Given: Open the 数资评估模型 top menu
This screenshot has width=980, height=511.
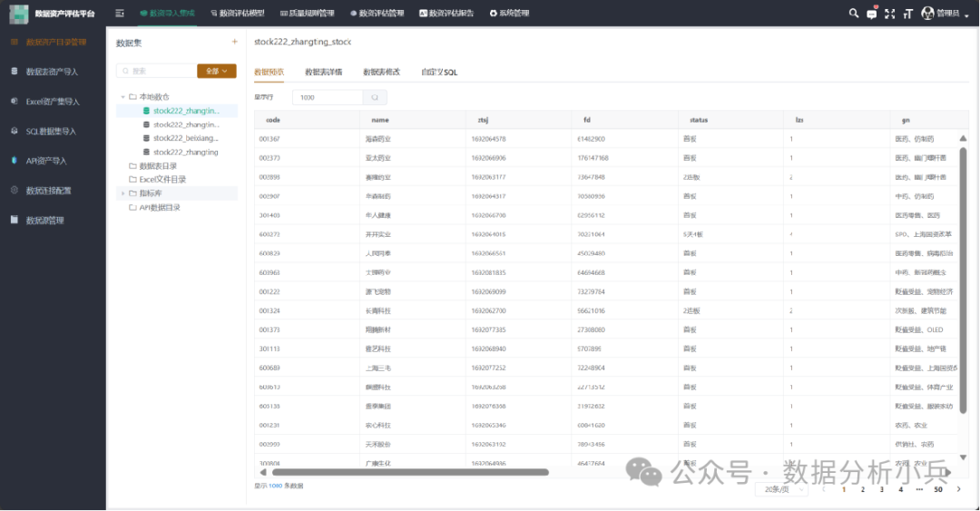Looking at the screenshot, I should point(238,13).
